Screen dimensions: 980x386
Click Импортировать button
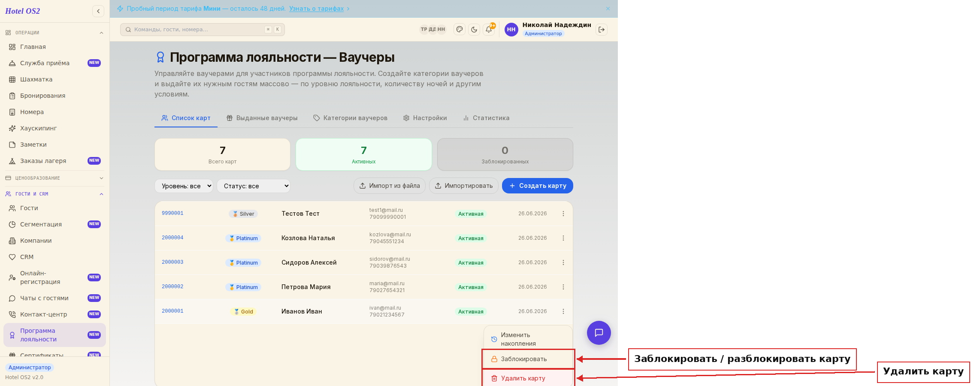click(464, 186)
